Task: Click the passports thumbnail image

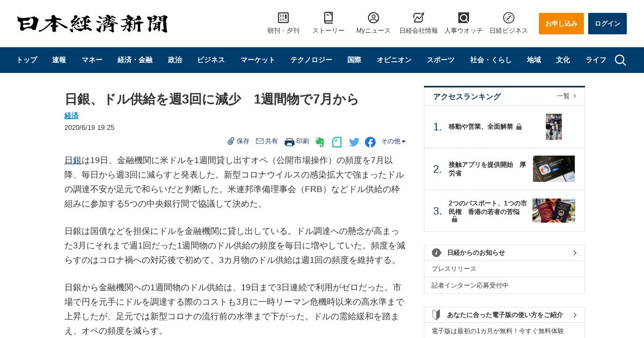Action: click(x=554, y=211)
